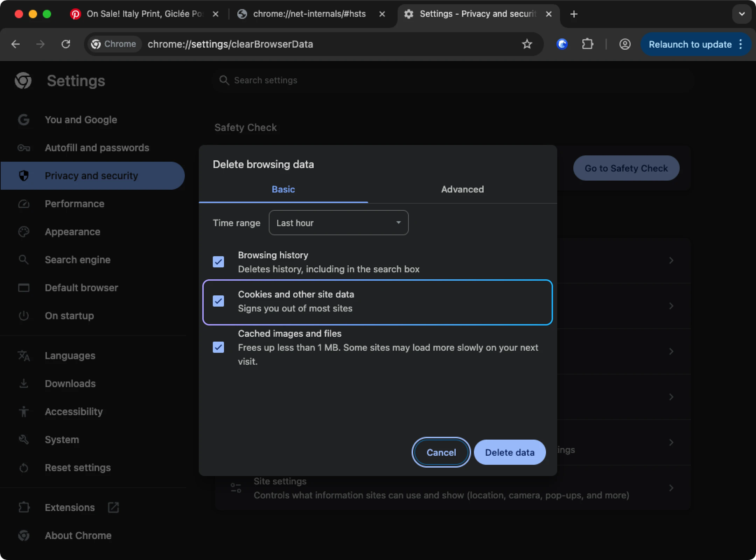Open a new tab with plus icon
Viewport: 756px width, 560px height.
(x=574, y=14)
